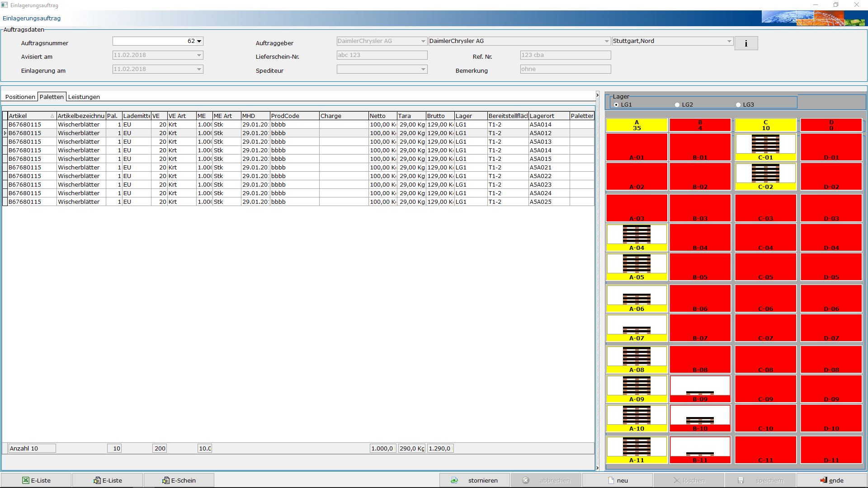Choose the LG3 warehouse radio button
Screen dimensions: 868x488
click(738, 105)
